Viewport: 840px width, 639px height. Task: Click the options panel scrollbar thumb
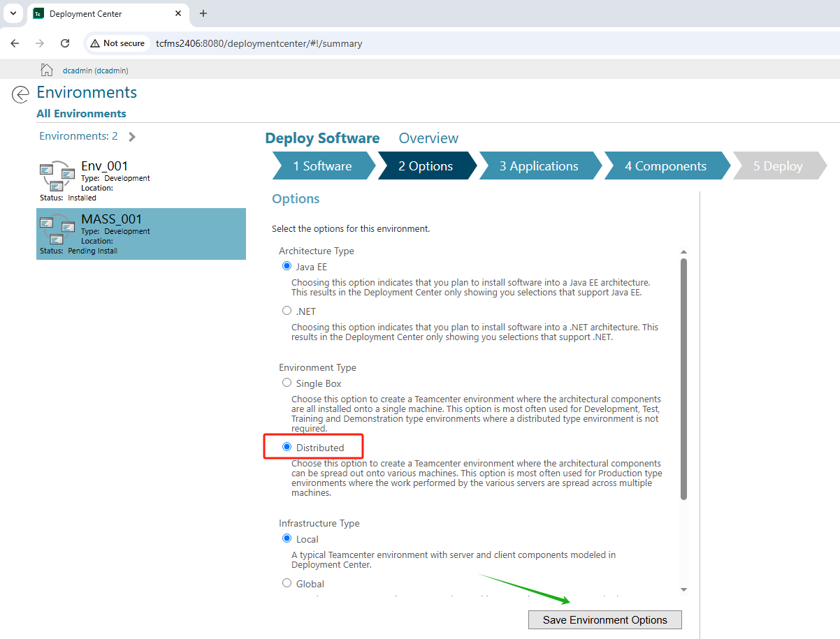point(683,379)
